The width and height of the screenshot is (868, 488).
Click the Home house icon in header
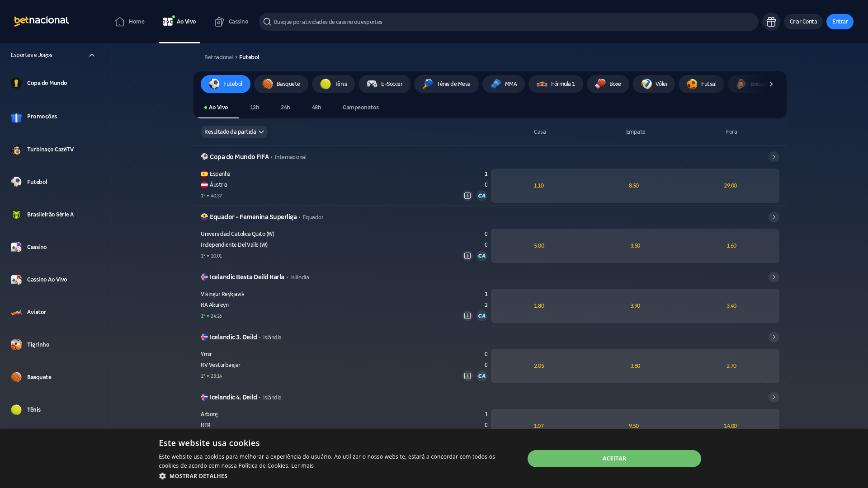(120, 22)
